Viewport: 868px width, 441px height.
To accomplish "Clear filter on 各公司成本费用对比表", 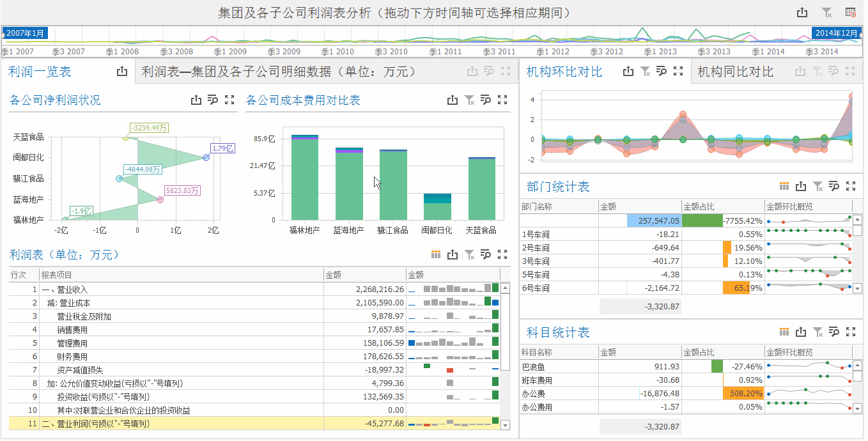I will click(469, 100).
